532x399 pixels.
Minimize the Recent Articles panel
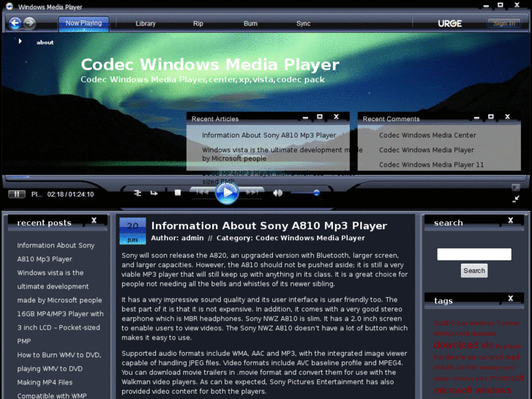(x=305, y=117)
